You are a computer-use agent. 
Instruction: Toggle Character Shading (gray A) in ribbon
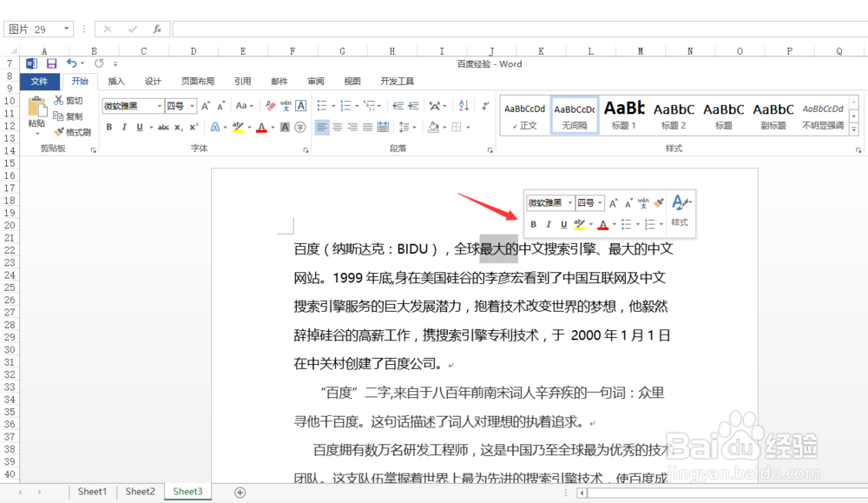pyautogui.click(x=285, y=128)
